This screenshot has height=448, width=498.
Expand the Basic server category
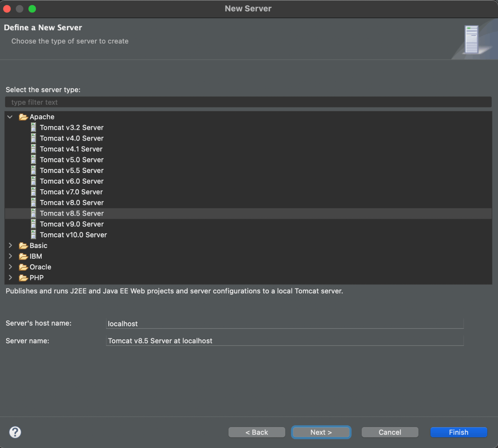10,245
